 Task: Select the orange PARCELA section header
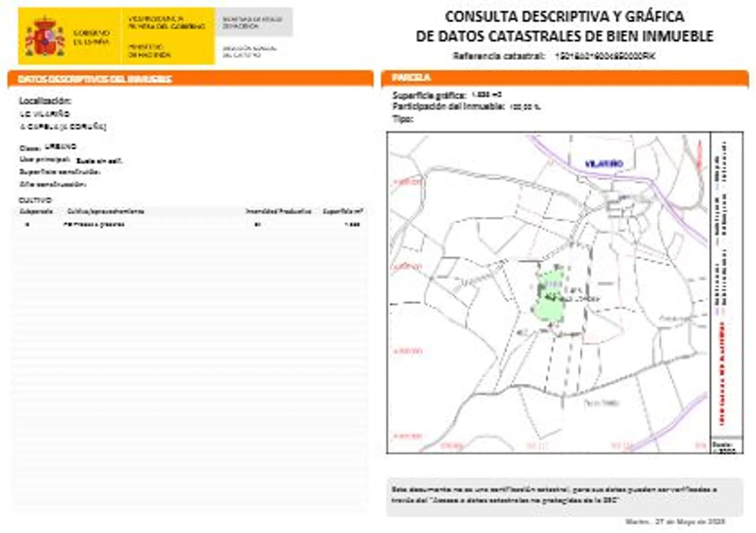point(411,77)
